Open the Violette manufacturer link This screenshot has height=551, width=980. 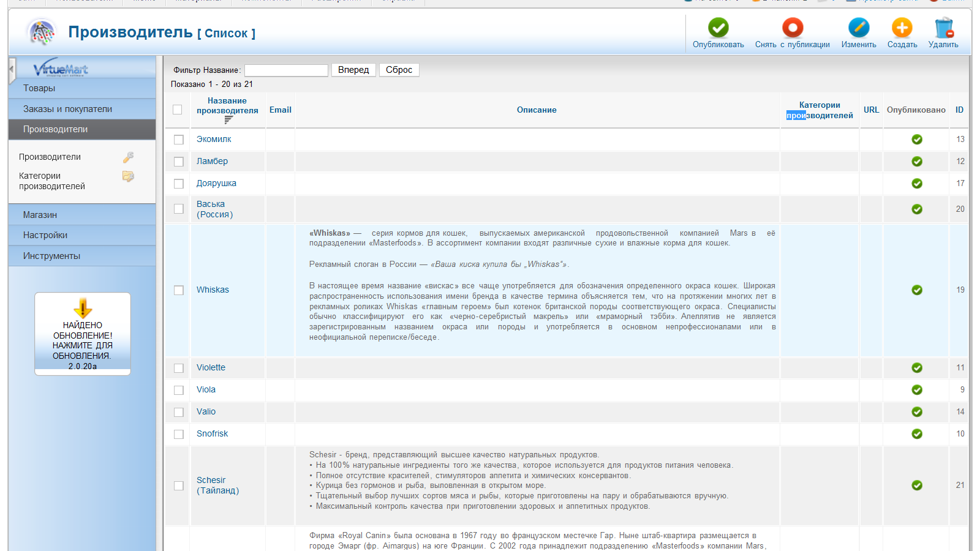[x=211, y=367]
